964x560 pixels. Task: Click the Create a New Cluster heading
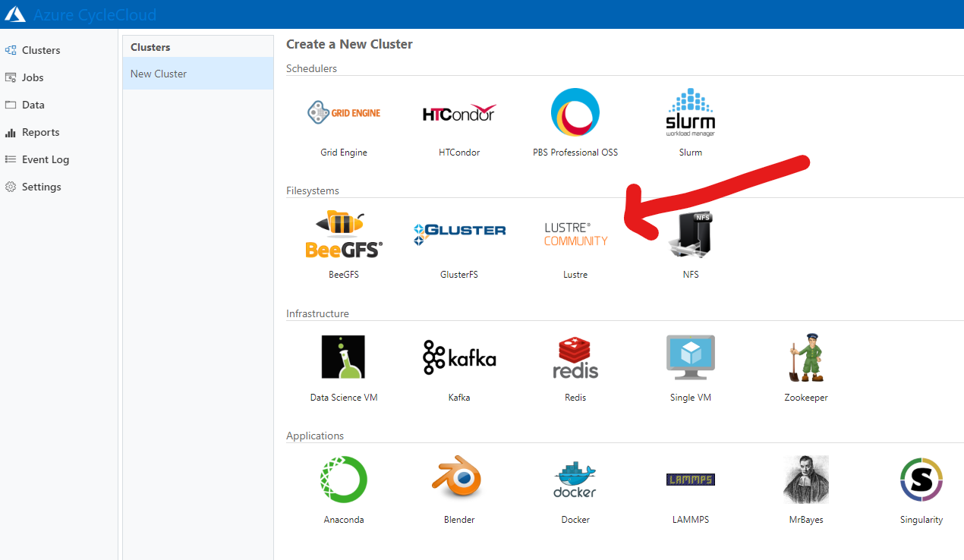[349, 44]
